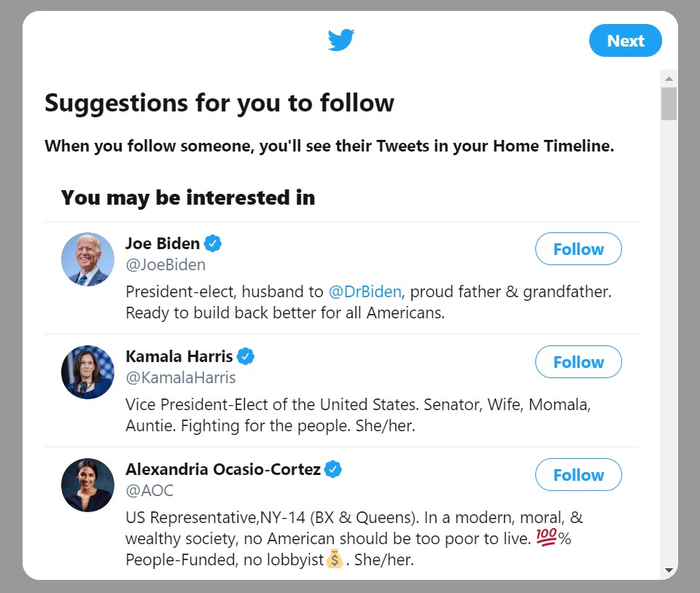
Task: Open the @DrBiden mention link
Action: point(365,291)
